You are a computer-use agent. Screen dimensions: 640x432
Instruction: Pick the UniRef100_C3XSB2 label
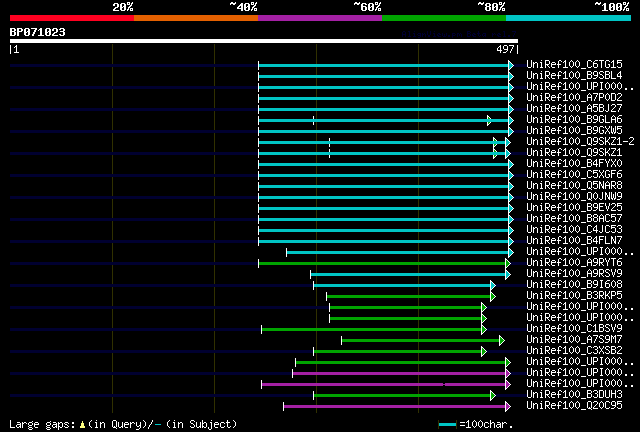[x=574, y=350]
